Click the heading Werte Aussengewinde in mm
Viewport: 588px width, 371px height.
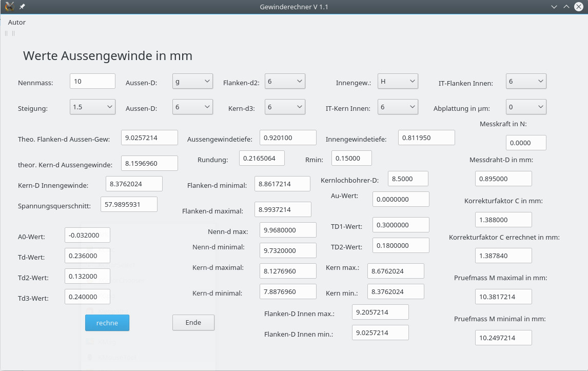click(x=108, y=55)
